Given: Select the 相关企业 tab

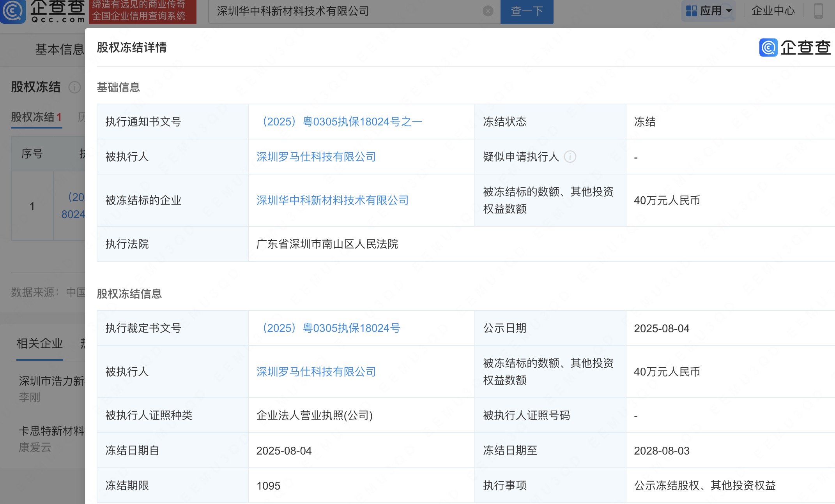Looking at the screenshot, I should pos(39,344).
